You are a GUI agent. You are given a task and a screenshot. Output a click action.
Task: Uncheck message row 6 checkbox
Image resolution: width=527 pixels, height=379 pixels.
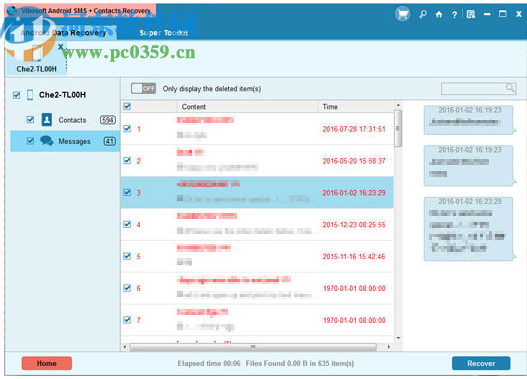pyautogui.click(x=127, y=288)
